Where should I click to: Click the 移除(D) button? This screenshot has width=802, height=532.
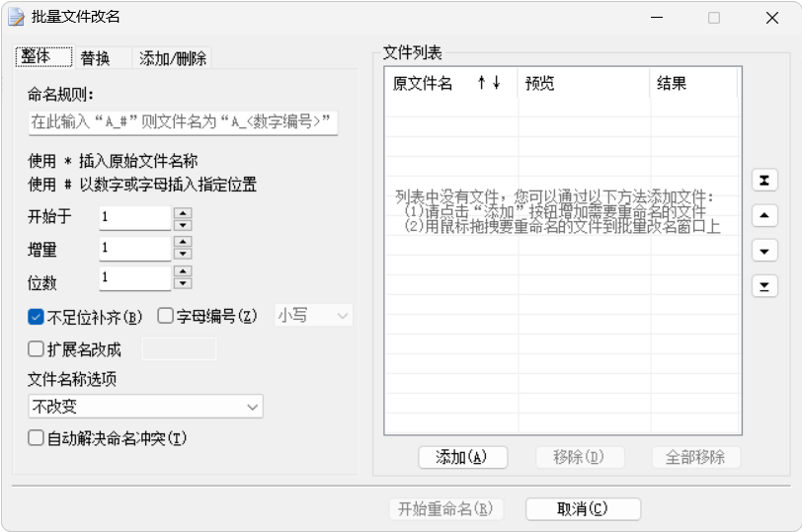[x=580, y=457]
